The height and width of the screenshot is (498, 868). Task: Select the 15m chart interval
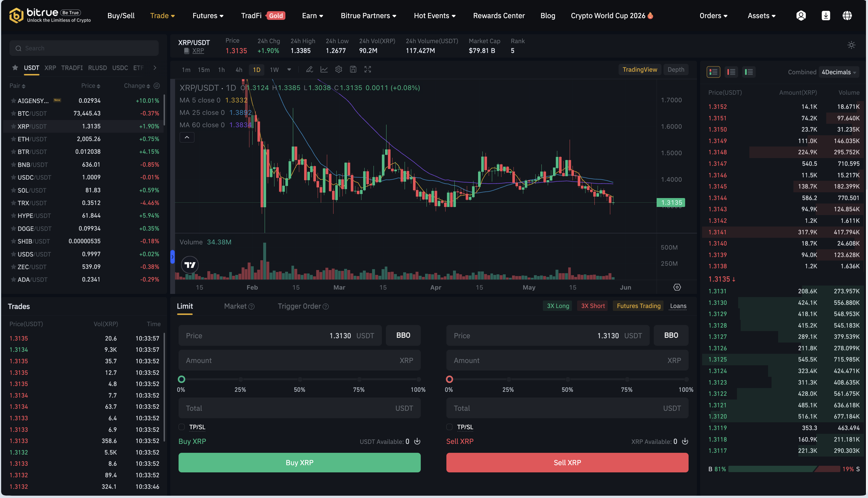[x=204, y=70]
